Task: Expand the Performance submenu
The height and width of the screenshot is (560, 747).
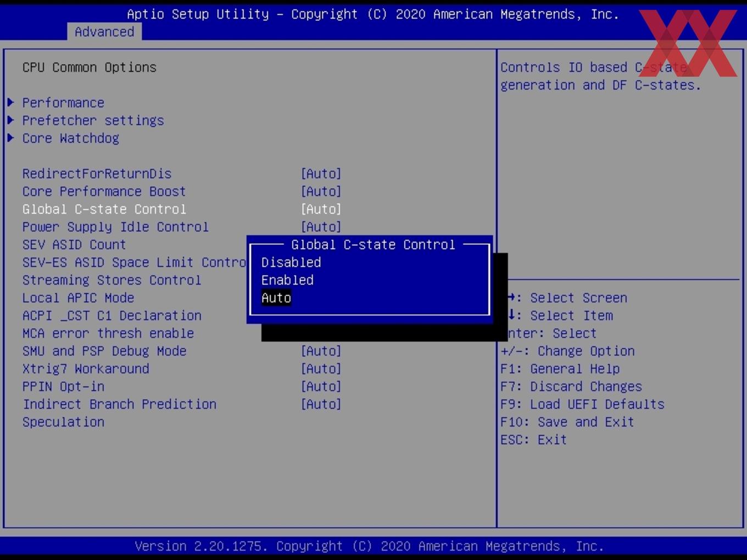Action: [63, 103]
